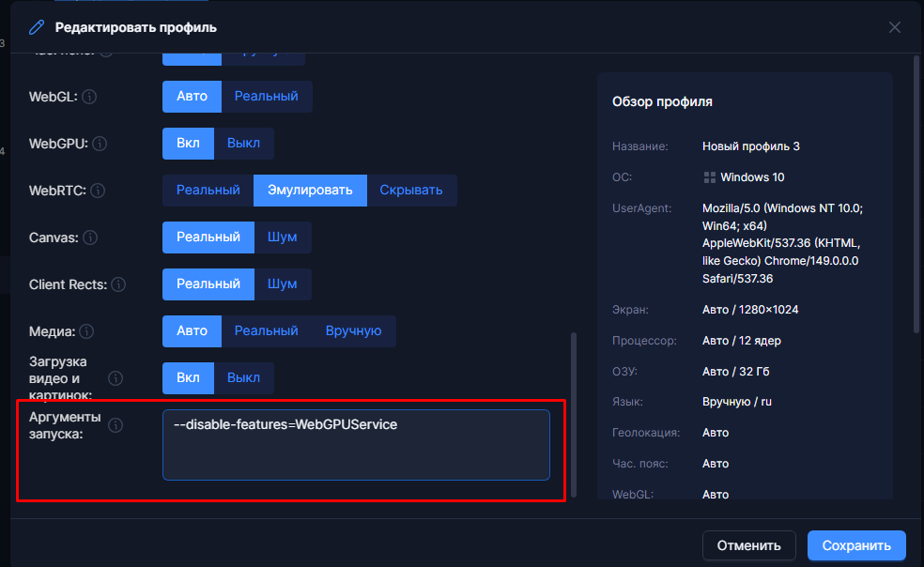
Task: Click the pencil icon in dialog header
Action: click(37, 27)
